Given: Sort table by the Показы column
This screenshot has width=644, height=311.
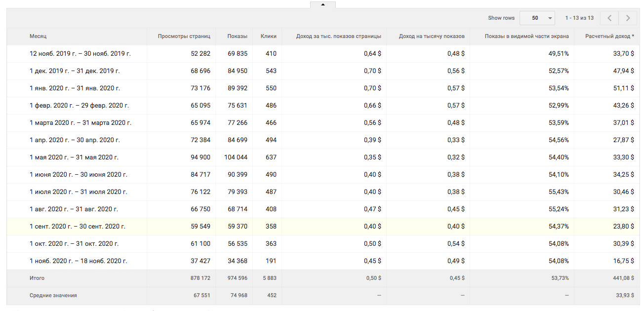Looking at the screenshot, I should click(237, 36).
